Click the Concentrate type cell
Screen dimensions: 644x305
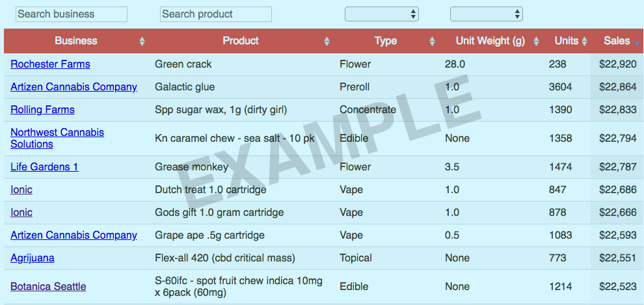point(368,110)
